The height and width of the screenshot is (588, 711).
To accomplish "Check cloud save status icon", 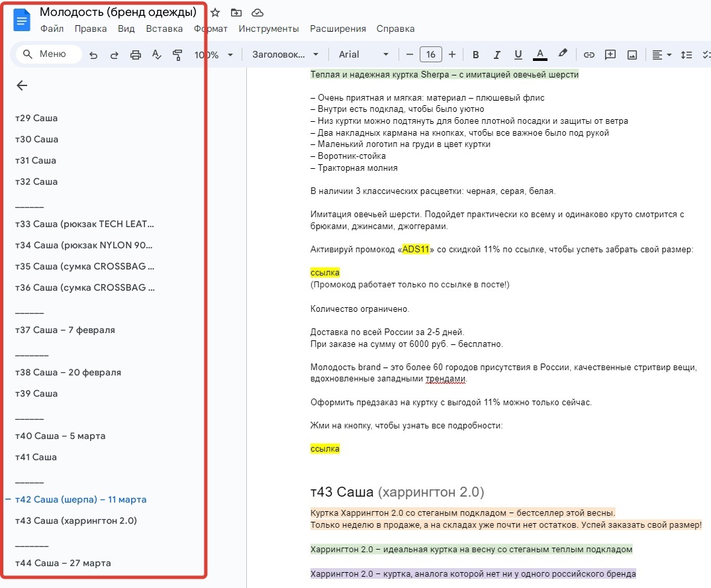I will point(257,13).
